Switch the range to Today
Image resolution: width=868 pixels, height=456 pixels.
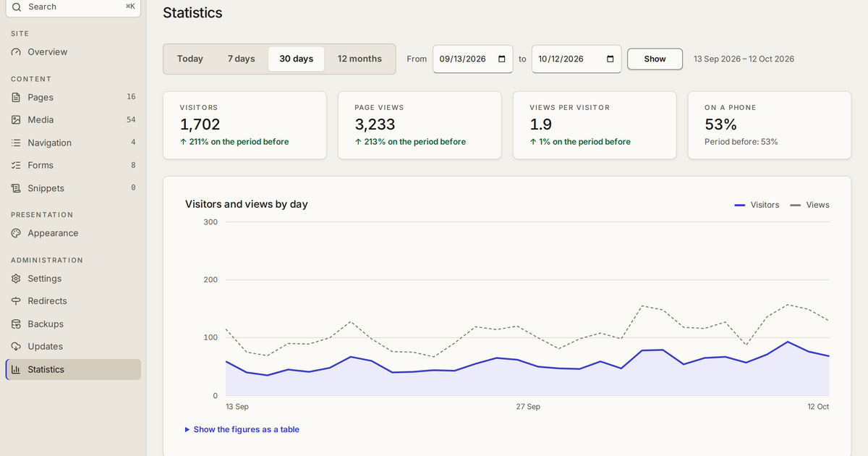coord(190,59)
